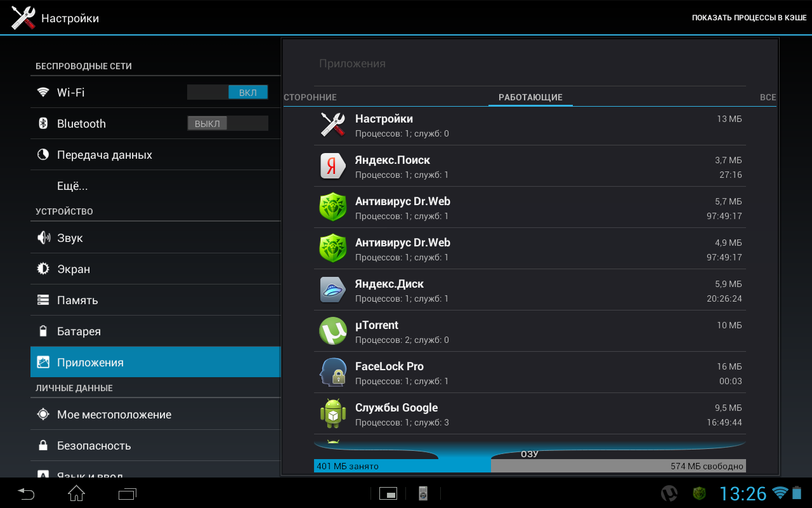Viewport: 812px width, 508px height.
Task: Tap the Приложения icon in the sidebar
Action: point(43,362)
